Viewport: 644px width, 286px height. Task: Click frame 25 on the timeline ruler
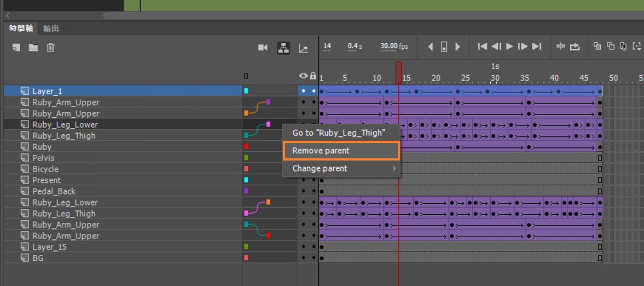point(465,78)
